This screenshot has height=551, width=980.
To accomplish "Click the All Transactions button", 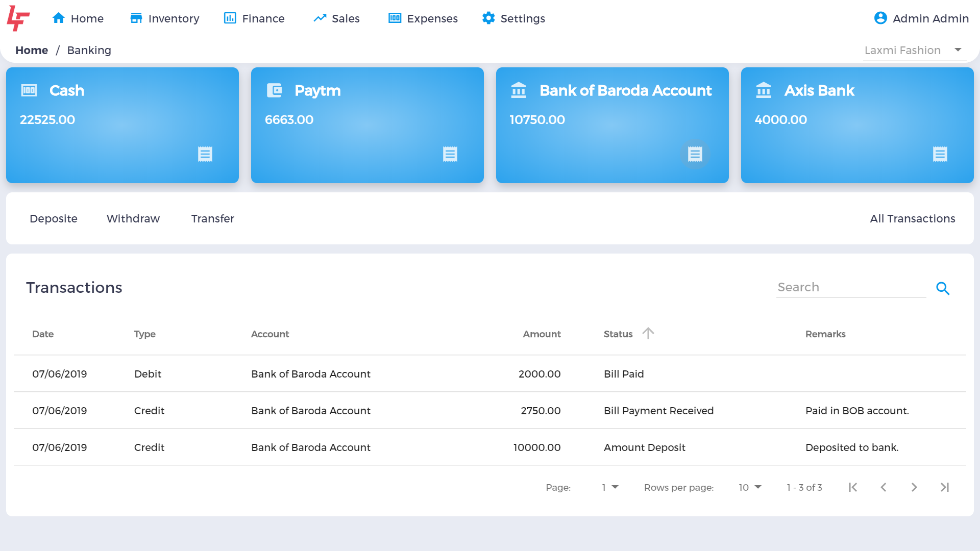I will click(x=913, y=218).
